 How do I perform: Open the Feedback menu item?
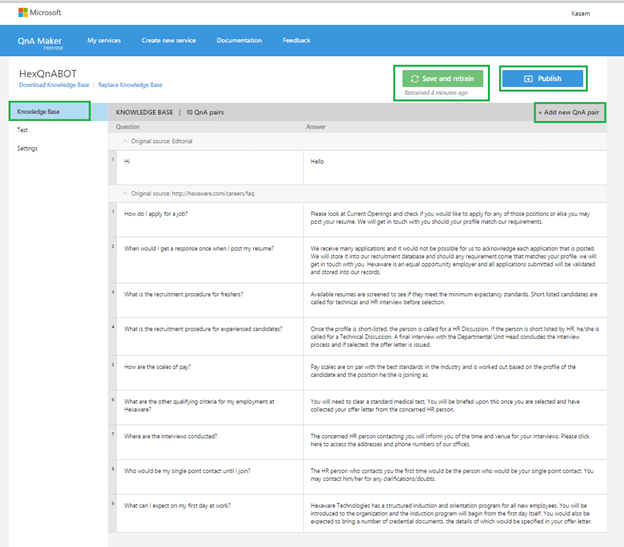click(296, 41)
